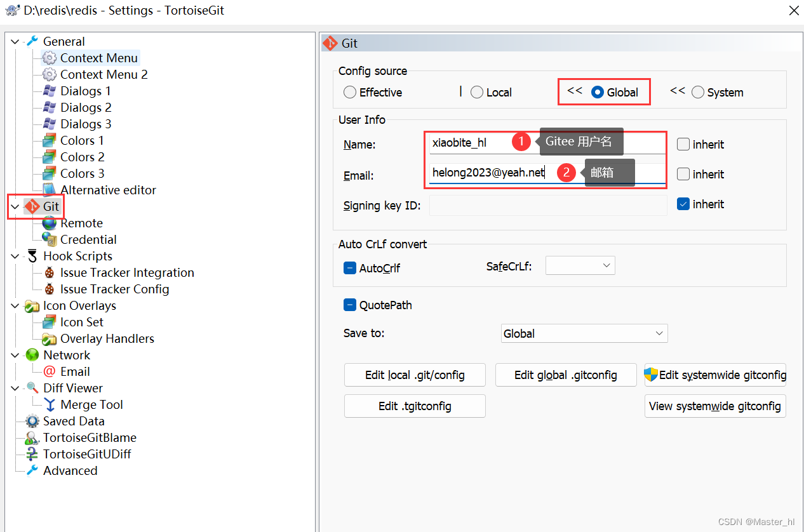Select the Local config source

tap(476, 92)
